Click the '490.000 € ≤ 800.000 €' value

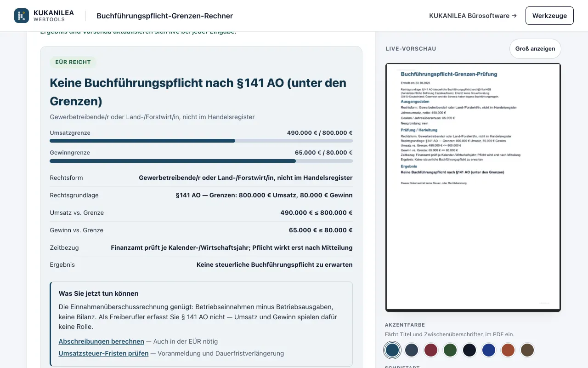point(317,213)
